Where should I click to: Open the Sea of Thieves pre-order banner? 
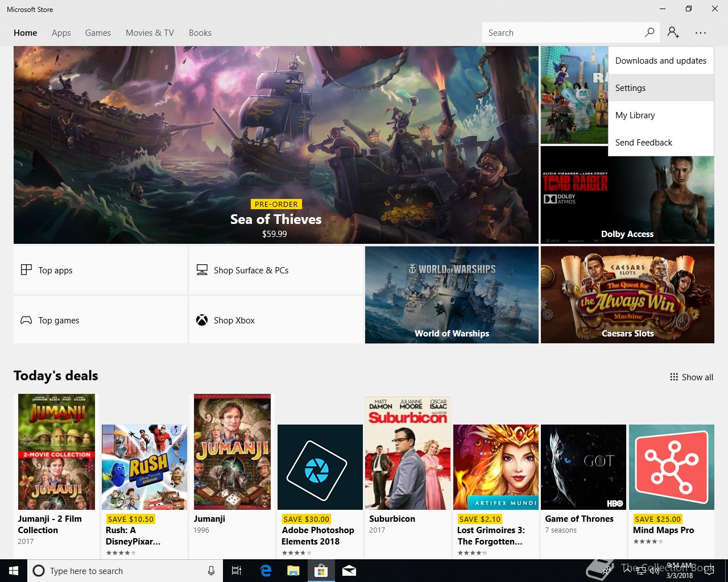pos(276,145)
